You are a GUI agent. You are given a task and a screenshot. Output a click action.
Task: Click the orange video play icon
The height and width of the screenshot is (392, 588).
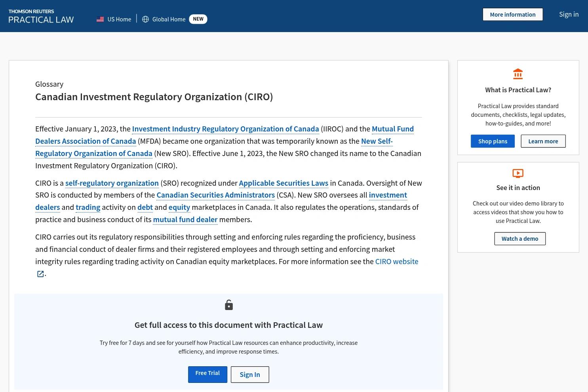click(518, 173)
